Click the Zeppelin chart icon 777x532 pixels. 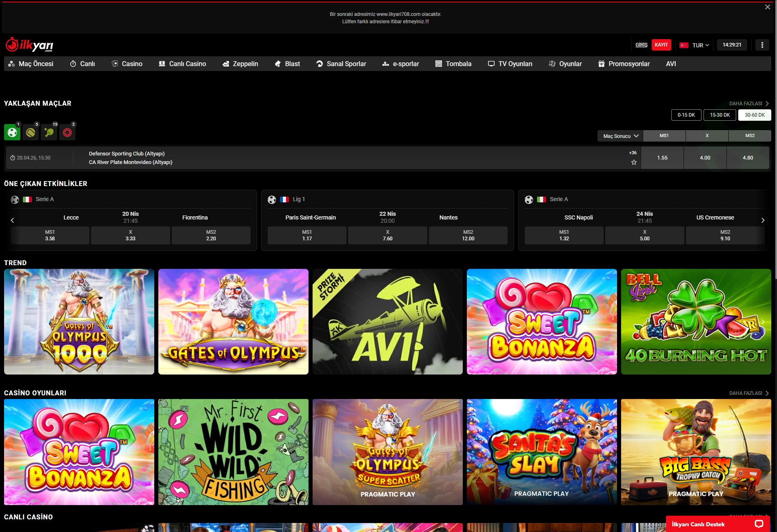pos(226,64)
